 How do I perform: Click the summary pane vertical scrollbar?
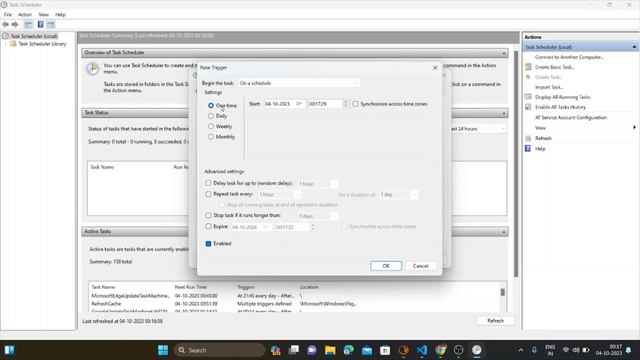516,163
